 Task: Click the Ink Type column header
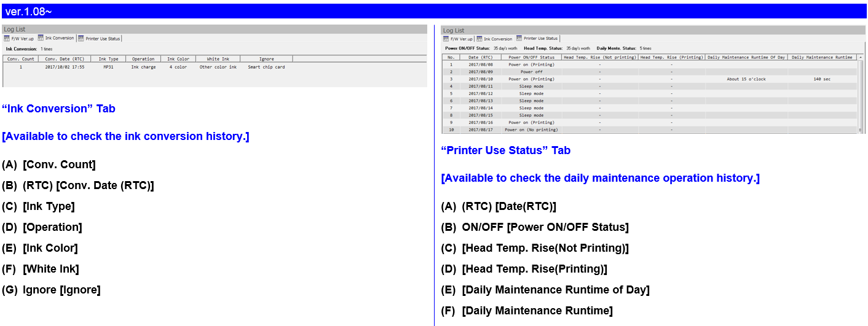(108, 59)
